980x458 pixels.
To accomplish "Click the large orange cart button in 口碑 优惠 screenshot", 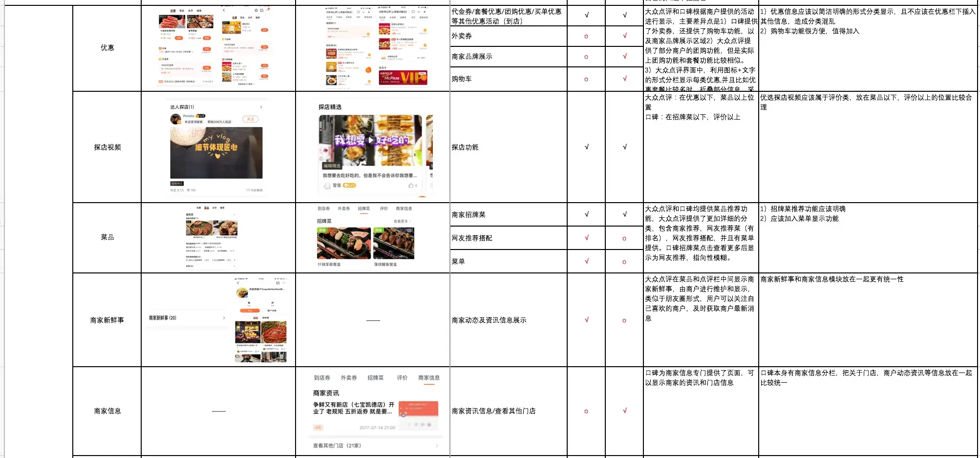I will coord(368,70).
